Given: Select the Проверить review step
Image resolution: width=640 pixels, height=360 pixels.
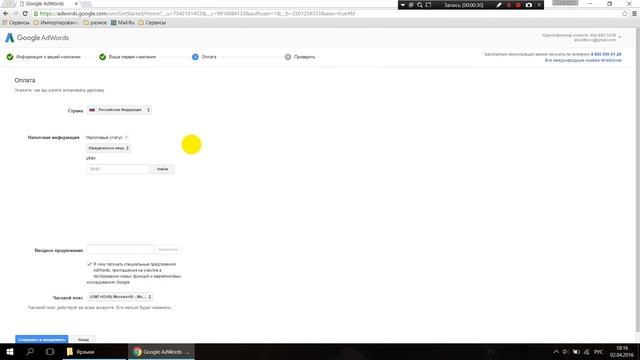Looking at the screenshot, I should coord(300,57).
